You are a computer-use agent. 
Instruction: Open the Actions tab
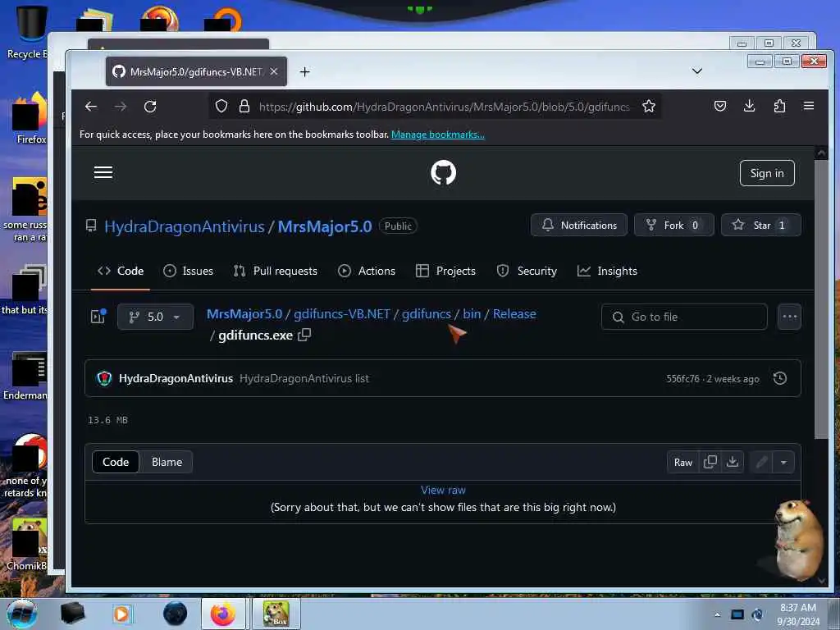pyautogui.click(x=367, y=271)
